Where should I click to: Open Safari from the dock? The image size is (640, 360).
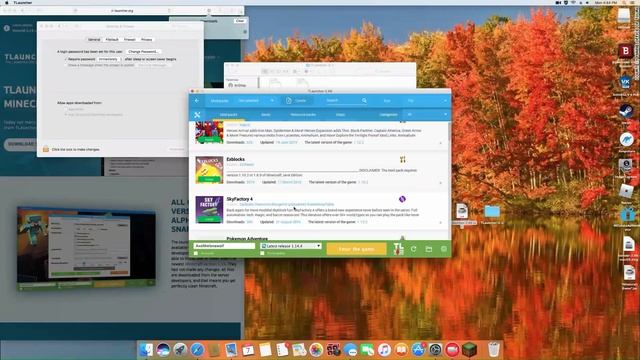197,350
